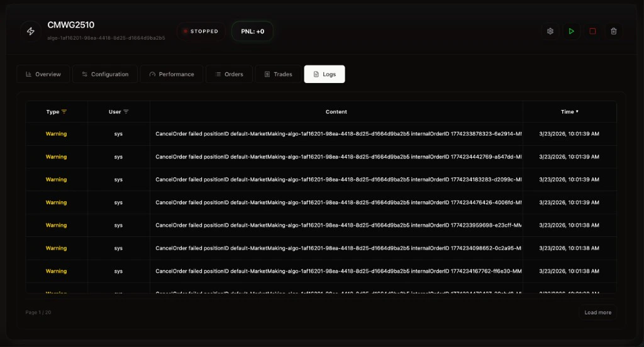Select the log row with internalOrderID 1774234476426
This screenshot has height=347, width=644.
321,202
